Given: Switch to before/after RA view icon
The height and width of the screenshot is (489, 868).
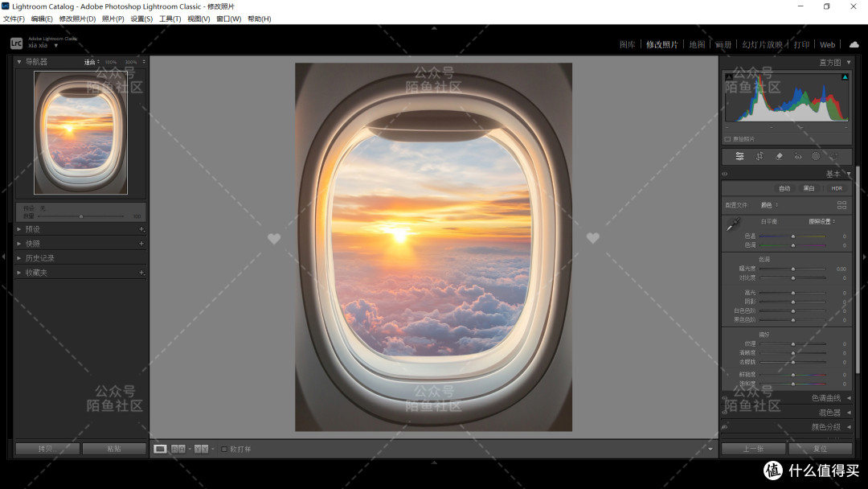Looking at the screenshot, I should coord(178,449).
